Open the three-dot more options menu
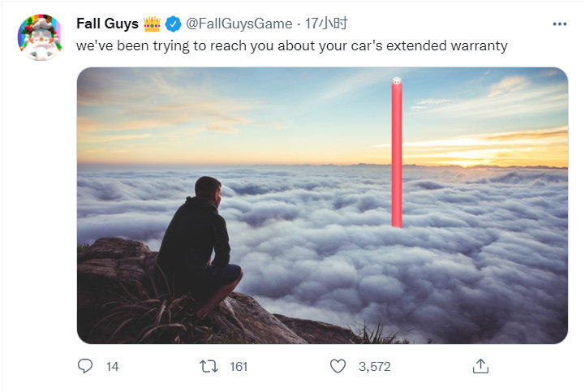 560,24
